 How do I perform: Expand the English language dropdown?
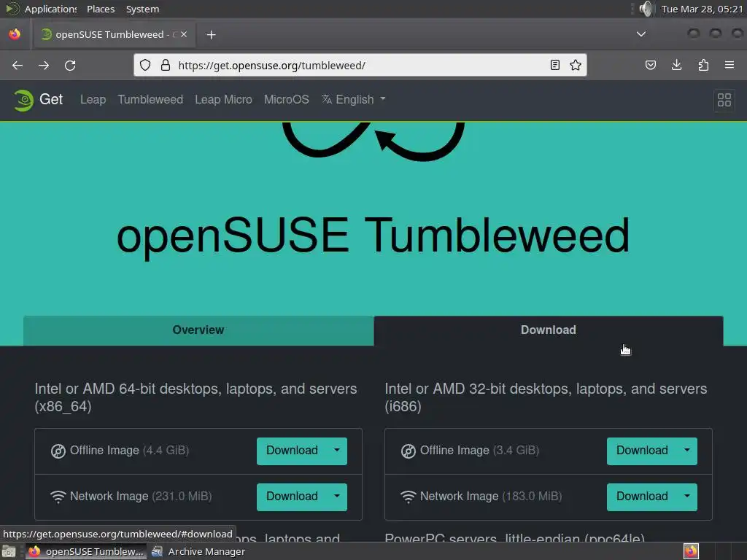[x=354, y=99]
